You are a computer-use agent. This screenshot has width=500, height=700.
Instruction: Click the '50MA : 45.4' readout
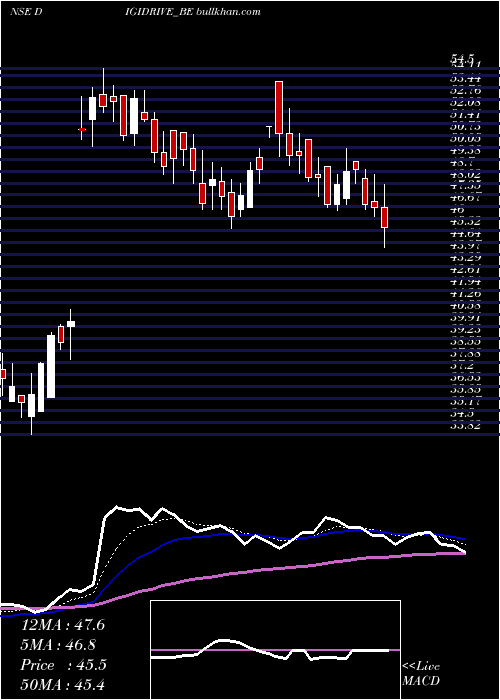point(63,684)
